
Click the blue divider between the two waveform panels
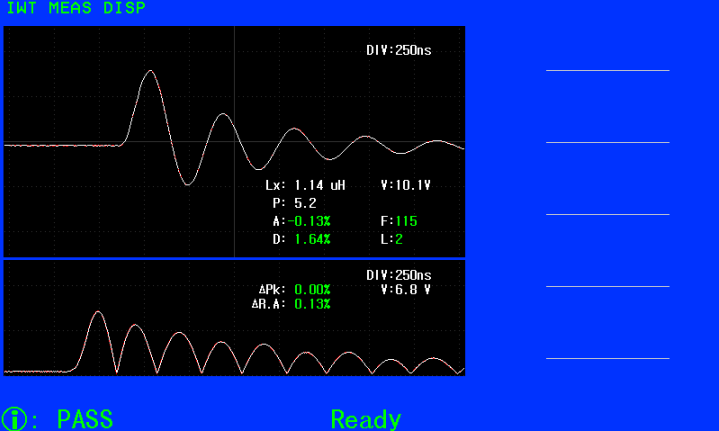pyautogui.click(x=234, y=259)
